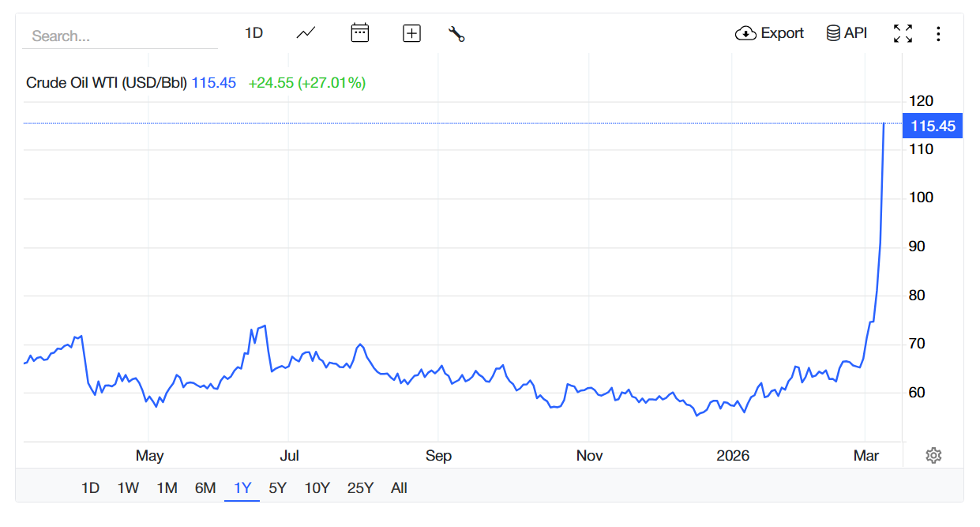
Task: Click the +24.55 (+27.01%) change text
Action: click(x=307, y=83)
